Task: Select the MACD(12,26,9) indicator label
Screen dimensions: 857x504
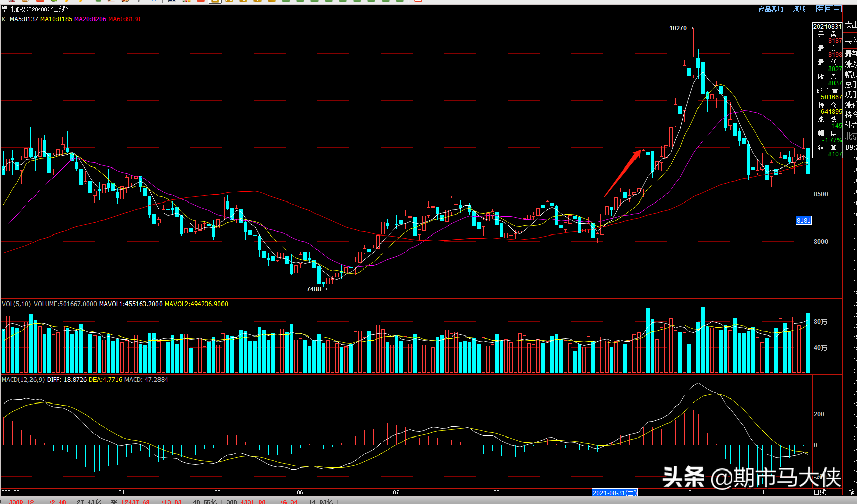Action: point(23,380)
